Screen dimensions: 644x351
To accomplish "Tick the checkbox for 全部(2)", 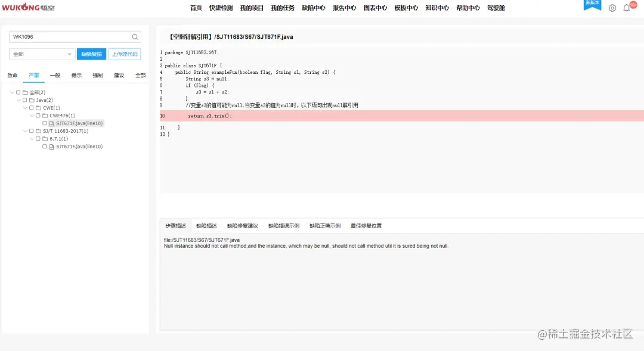I will (x=18, y=92).
